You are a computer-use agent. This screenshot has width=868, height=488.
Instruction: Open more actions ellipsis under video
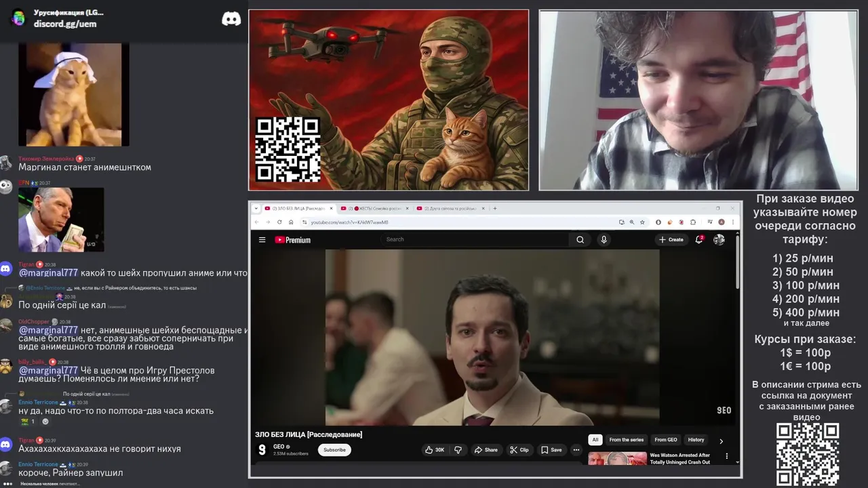576,449
